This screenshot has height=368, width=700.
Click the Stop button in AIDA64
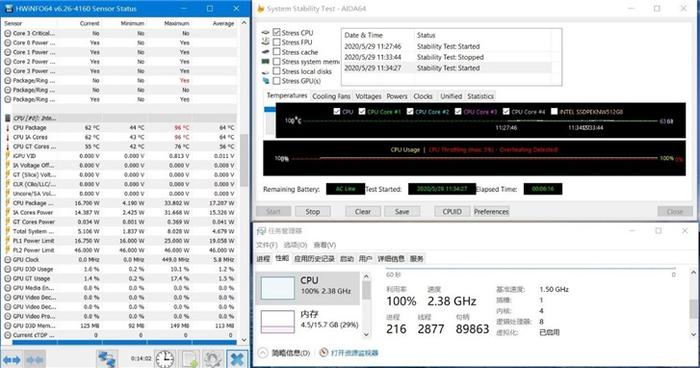(x=312, y=212)
